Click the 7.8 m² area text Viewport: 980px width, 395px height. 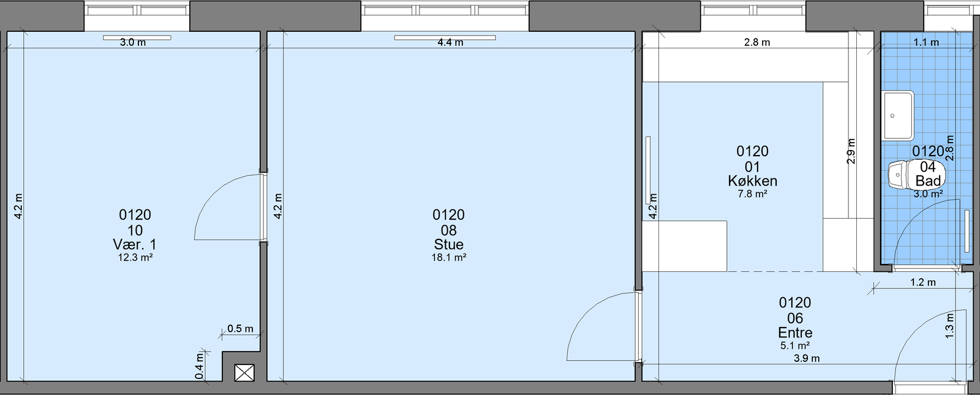point(752,194)
